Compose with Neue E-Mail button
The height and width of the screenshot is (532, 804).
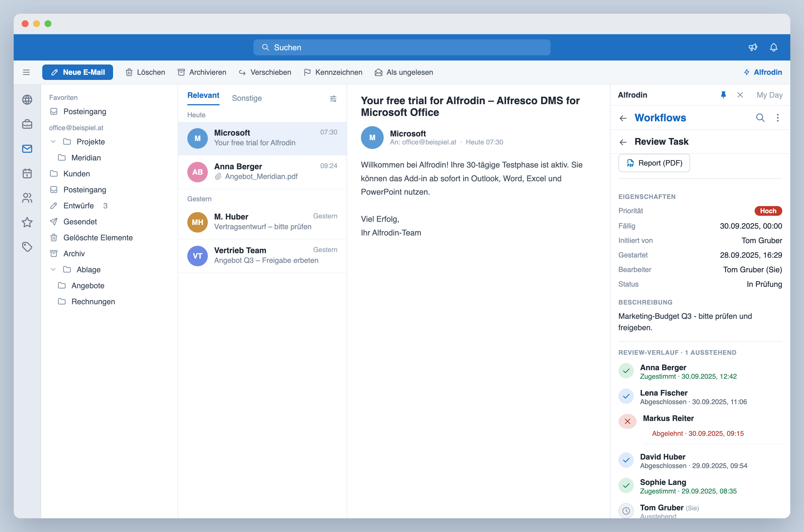(x=77, y=72)
